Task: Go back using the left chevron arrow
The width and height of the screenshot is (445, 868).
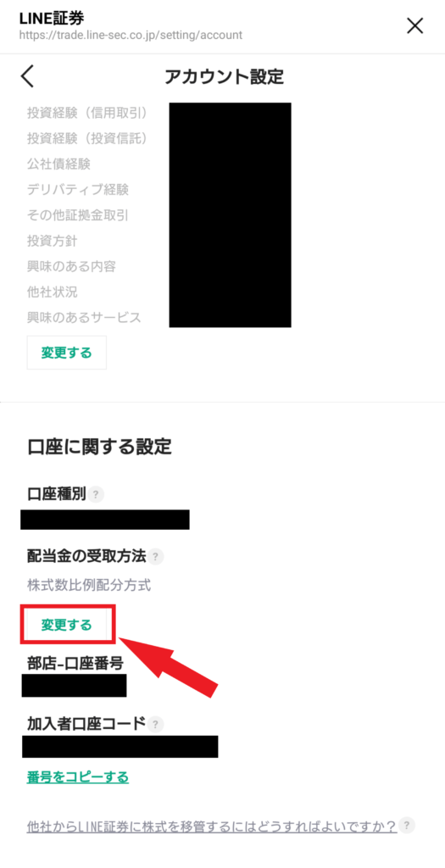Action: [x=28, y=76]
